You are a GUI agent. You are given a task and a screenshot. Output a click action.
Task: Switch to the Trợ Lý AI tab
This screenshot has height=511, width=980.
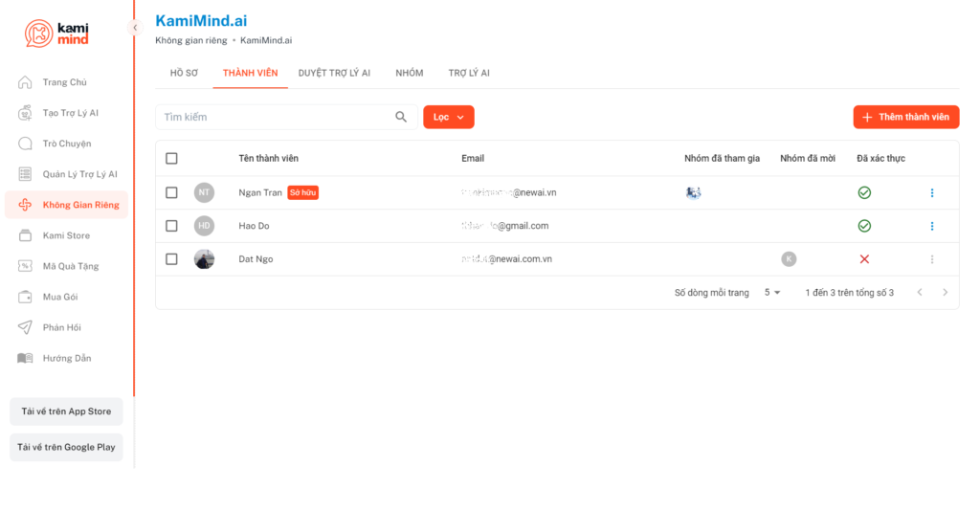469,73
